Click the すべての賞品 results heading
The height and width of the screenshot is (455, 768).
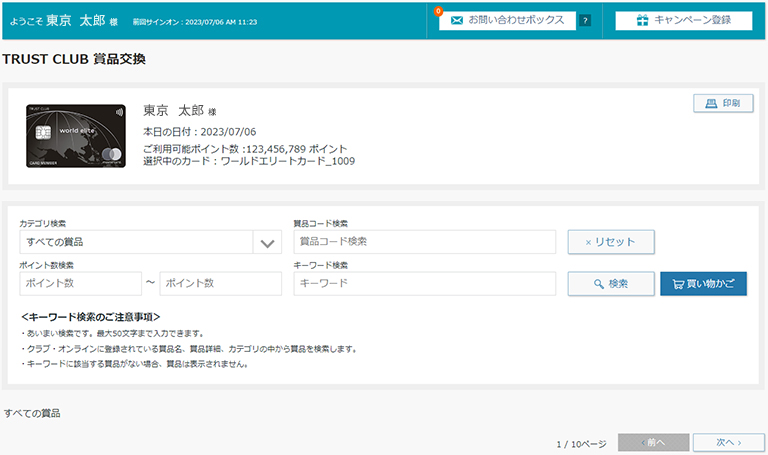32,413
